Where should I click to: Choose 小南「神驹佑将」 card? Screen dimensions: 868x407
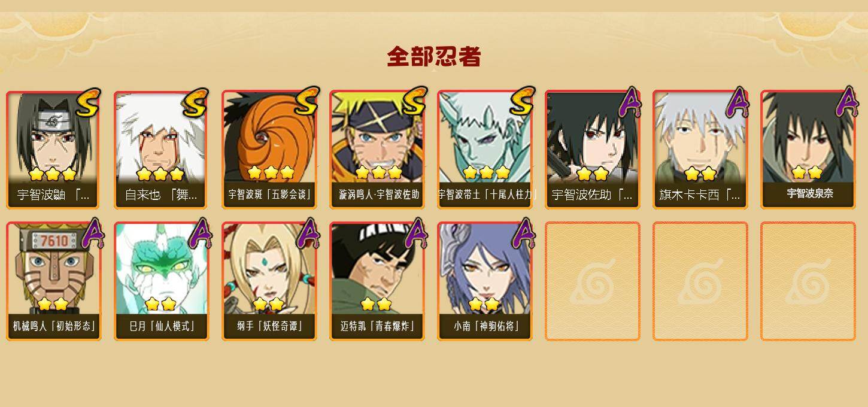(484, 281)
